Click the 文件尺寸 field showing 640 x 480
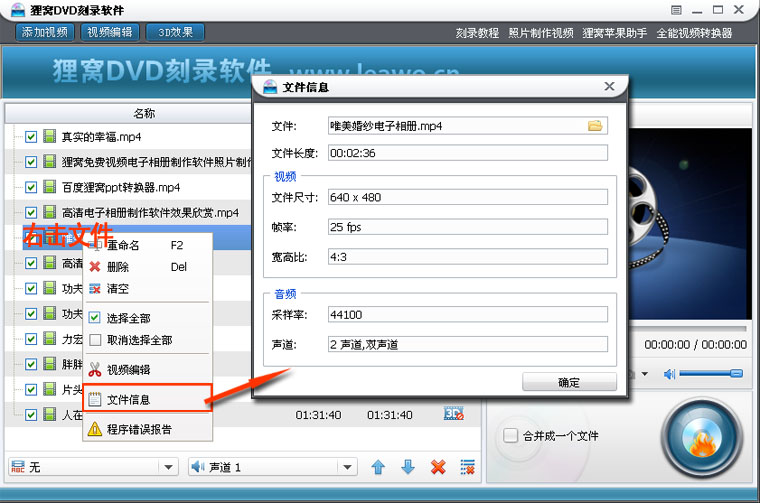760x503 pixels. [x=468, y=197]
